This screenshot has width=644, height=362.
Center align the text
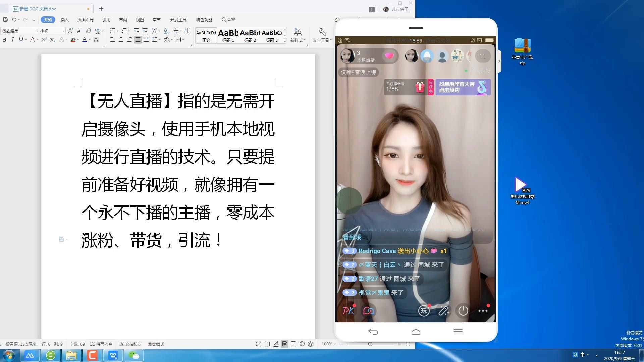click(x=121, y=40)
